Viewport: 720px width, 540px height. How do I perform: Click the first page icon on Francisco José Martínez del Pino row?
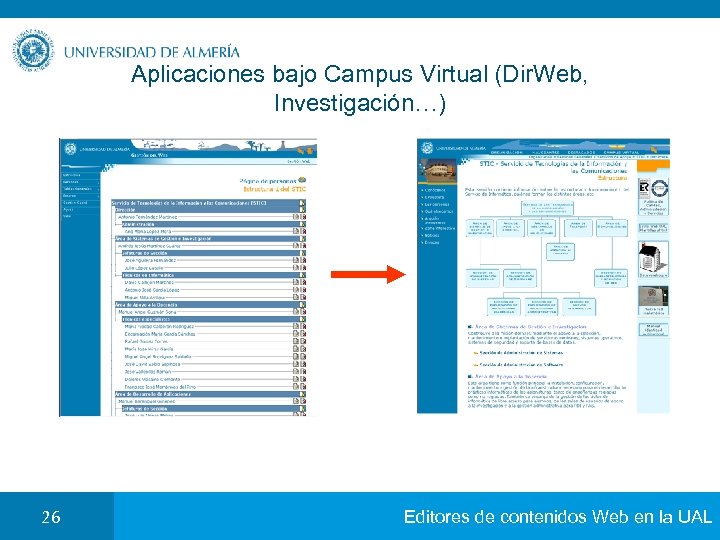tap(296, 387)
